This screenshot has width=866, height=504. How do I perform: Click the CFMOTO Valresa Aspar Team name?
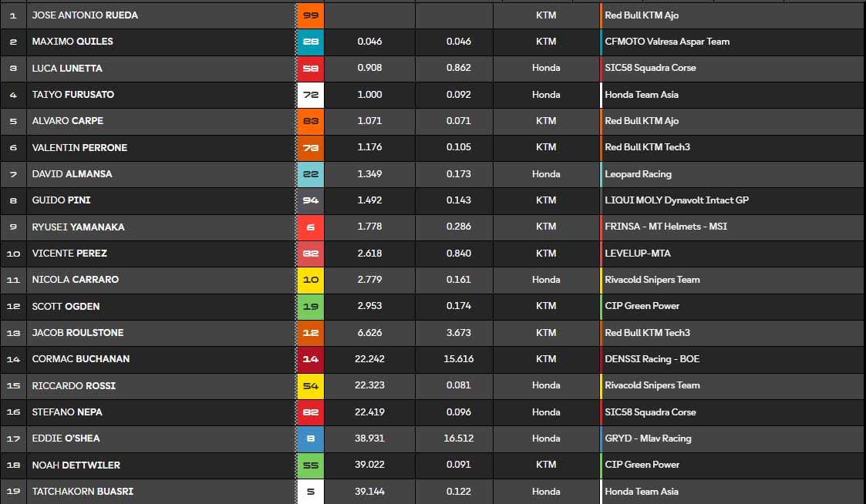click(x=667, y=42)
